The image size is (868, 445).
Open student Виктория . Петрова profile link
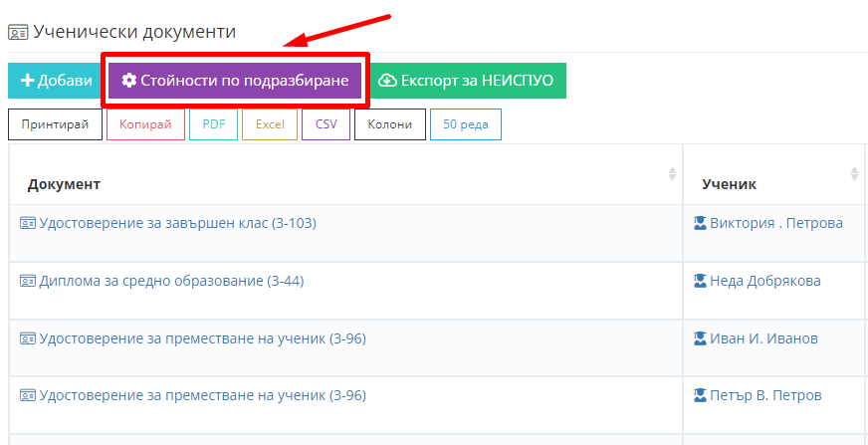coord(776,224)
